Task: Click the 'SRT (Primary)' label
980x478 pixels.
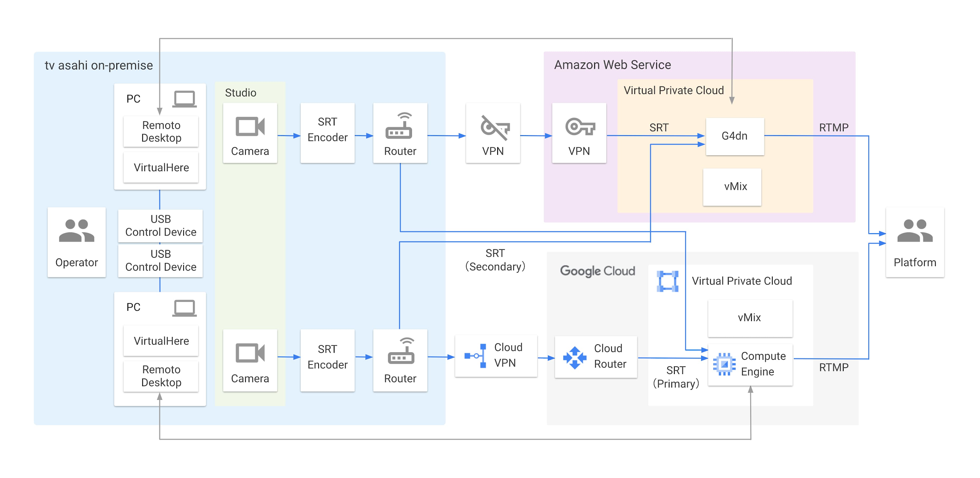Action: [x=676, y=377]
